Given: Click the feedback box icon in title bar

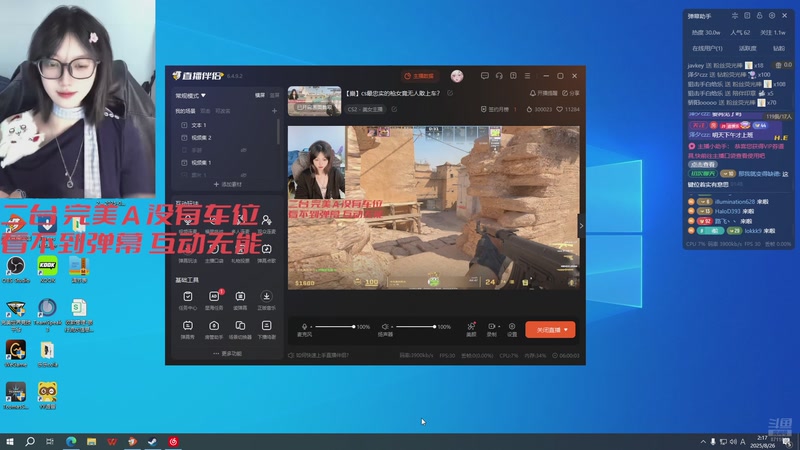Looking at the screenshot, I should pos(513,76).
